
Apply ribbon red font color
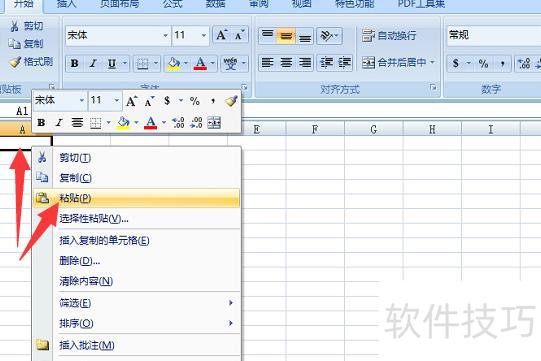200,64
